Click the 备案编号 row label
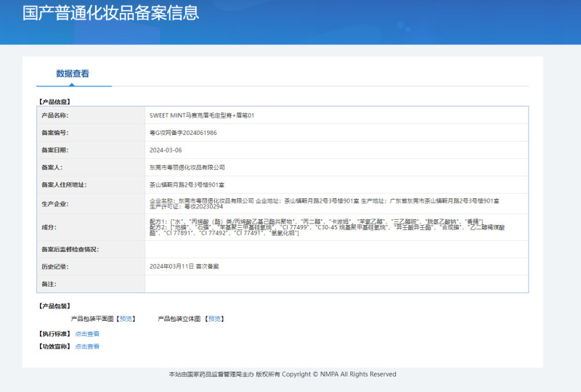 55,133
